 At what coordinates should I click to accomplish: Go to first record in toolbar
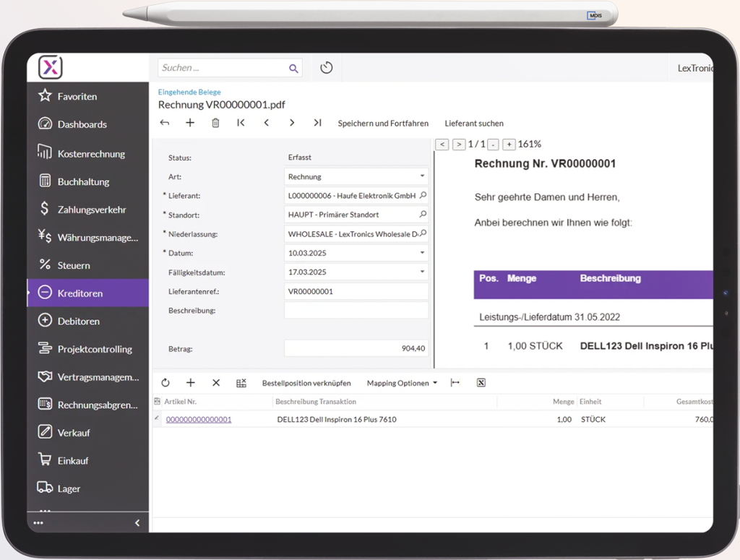pos(241,123)
